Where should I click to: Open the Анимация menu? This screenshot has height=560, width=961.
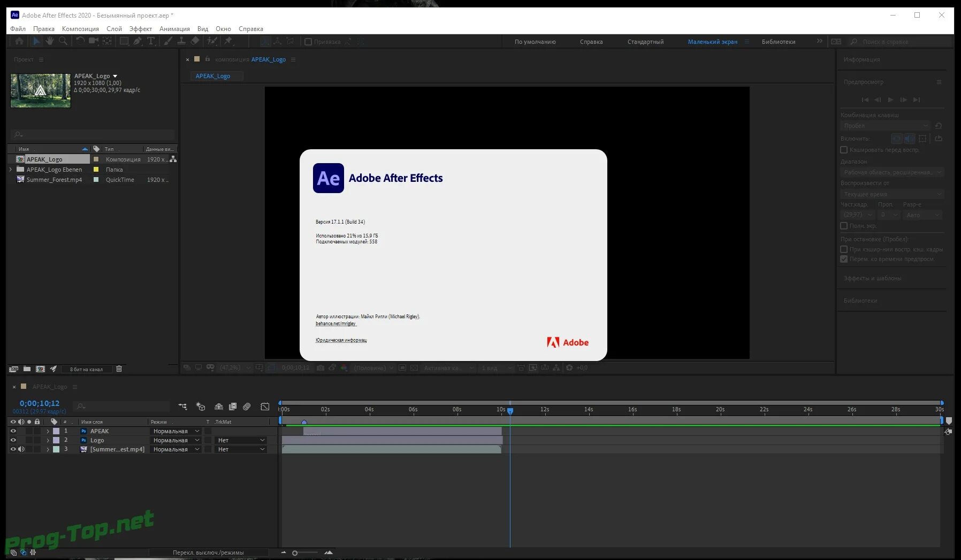click(174, 29)
